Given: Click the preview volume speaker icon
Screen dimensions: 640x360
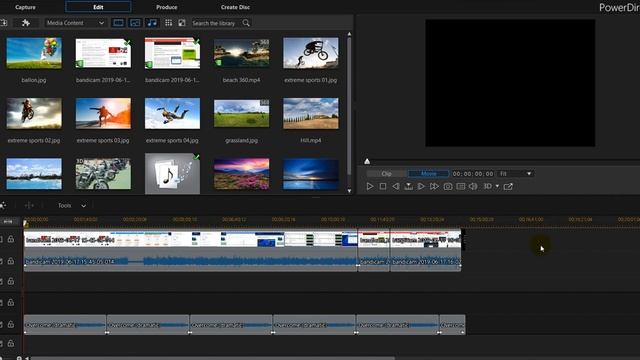Looking at the screenshot, I should point(473,186).
